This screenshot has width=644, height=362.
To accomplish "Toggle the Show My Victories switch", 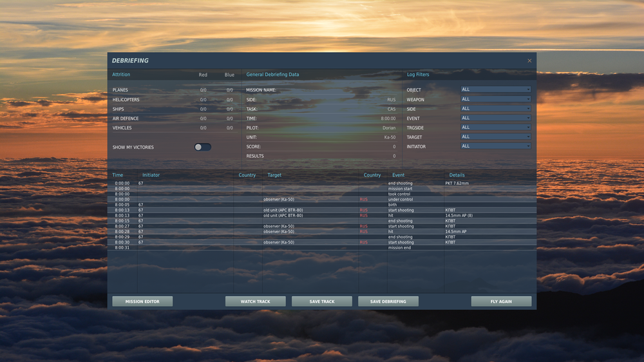I will [x=202, y=147].
